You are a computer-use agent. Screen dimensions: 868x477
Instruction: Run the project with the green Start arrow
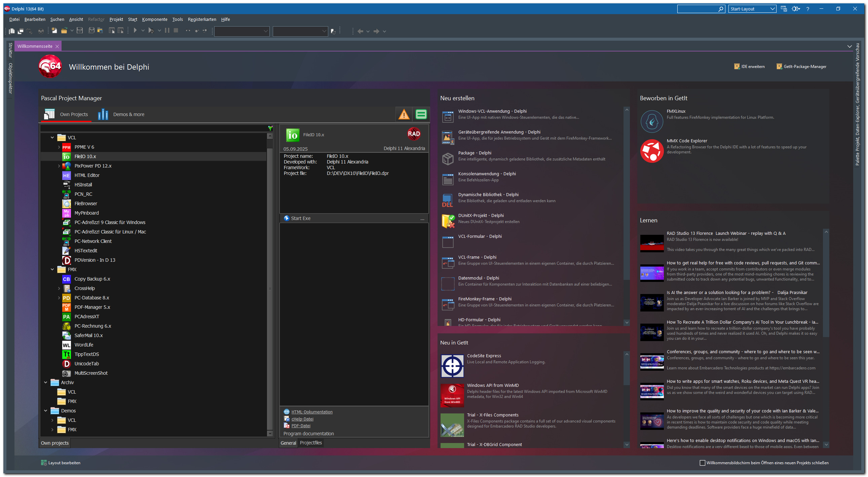point(136,31)
